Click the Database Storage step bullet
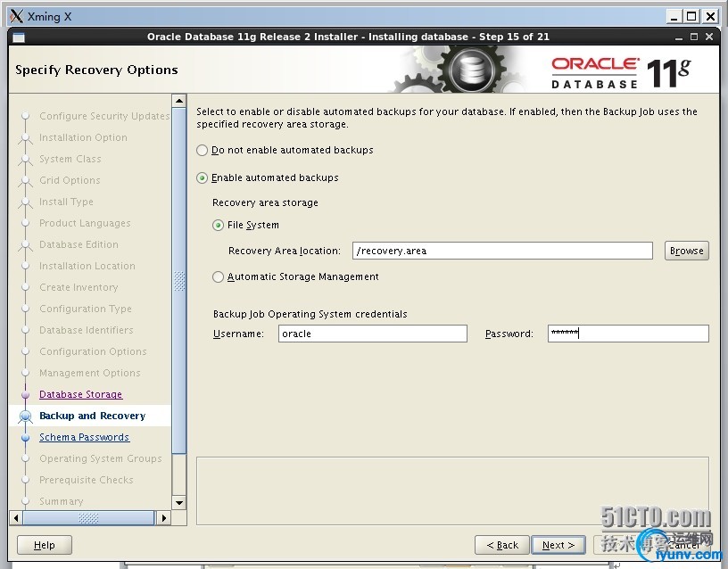This screenshot has width=728, height=569. pyautogui.click(x=26, y=394)
